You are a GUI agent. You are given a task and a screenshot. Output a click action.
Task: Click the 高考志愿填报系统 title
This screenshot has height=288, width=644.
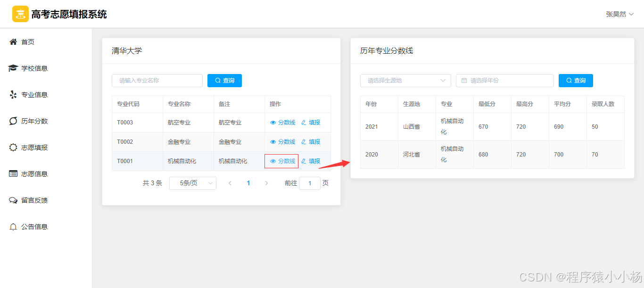[69, 14]
